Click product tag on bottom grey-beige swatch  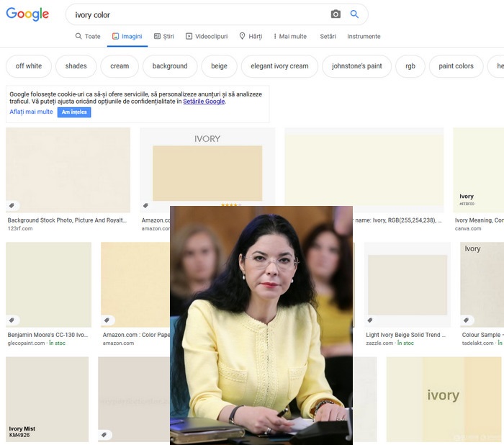[x=104, y=435]
